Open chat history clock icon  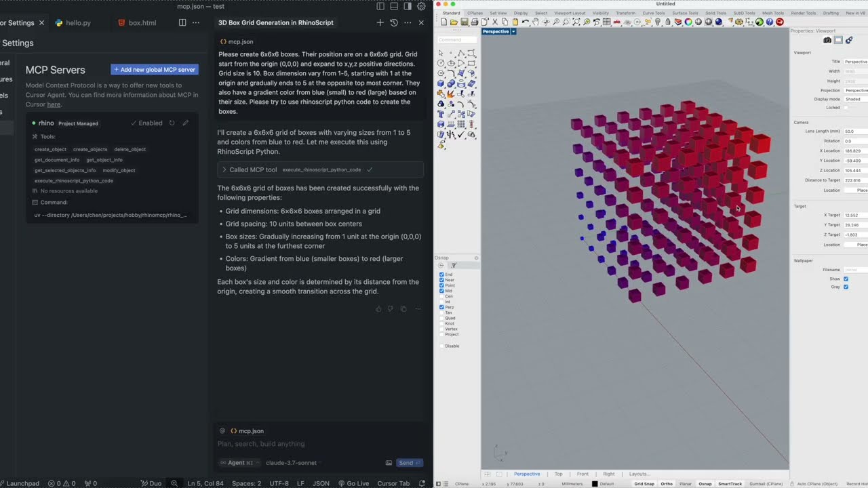[x=393, y=22]
